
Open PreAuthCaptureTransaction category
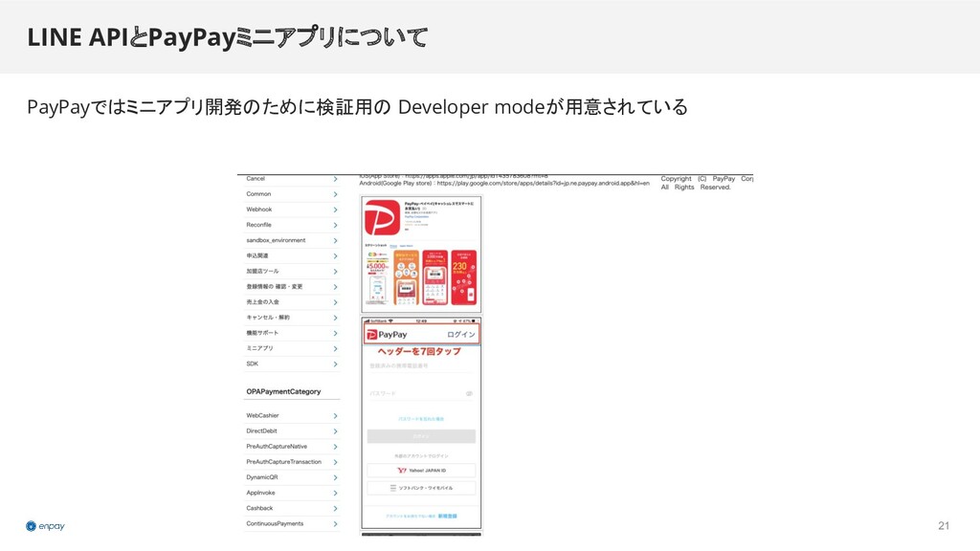pyautogui.click(x=292, y=462)
